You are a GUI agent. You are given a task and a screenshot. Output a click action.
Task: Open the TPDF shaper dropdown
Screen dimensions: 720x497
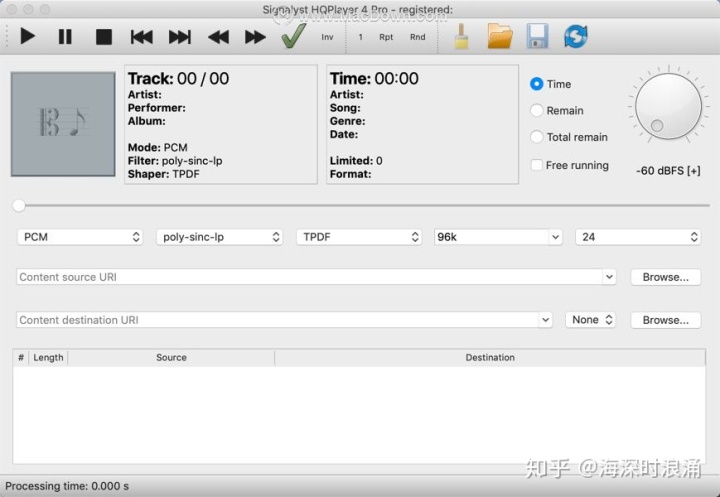click(359, 237)
